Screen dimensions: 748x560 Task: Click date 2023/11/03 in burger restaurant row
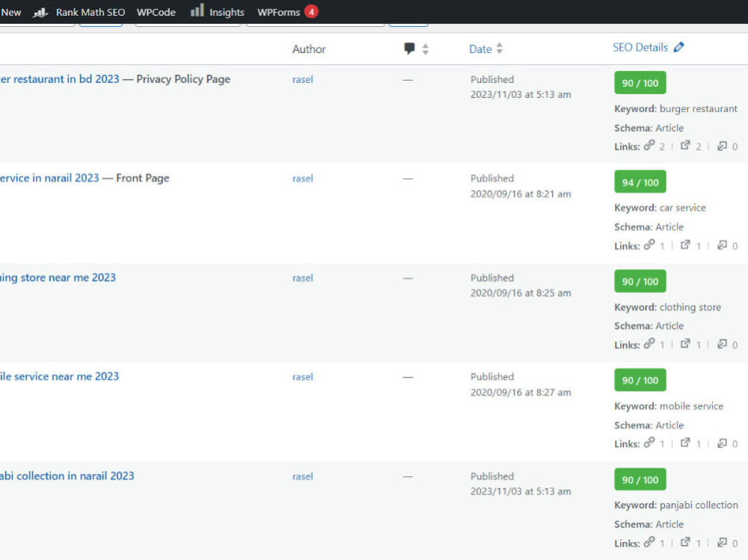[521, 94]
